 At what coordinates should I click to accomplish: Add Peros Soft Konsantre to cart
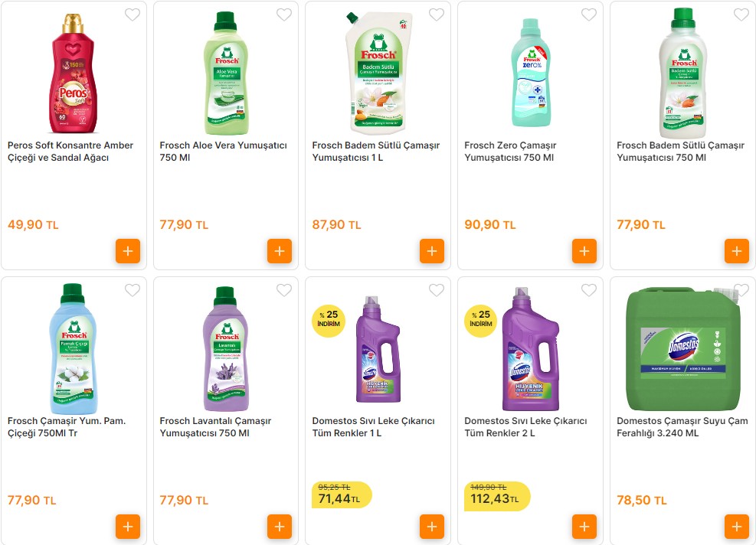(x=128, y=251)
